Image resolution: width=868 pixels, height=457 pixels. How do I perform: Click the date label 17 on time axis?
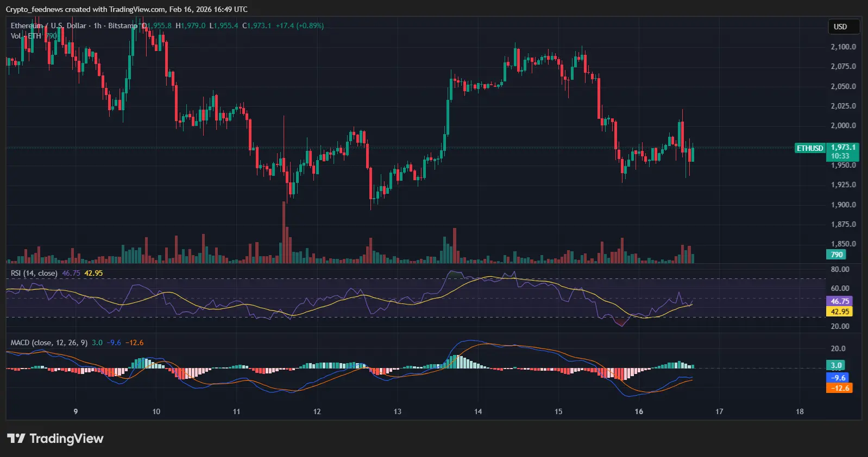click(719, 411)
